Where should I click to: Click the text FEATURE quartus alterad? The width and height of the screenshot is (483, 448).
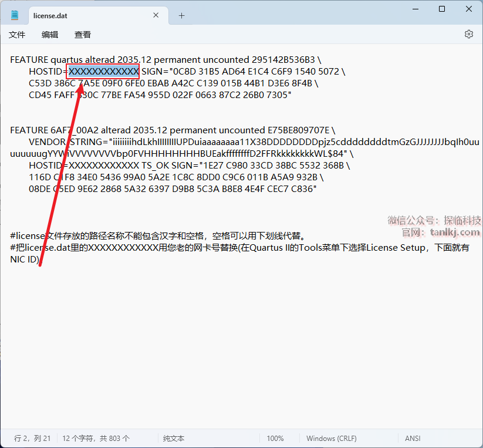point(63,59)
